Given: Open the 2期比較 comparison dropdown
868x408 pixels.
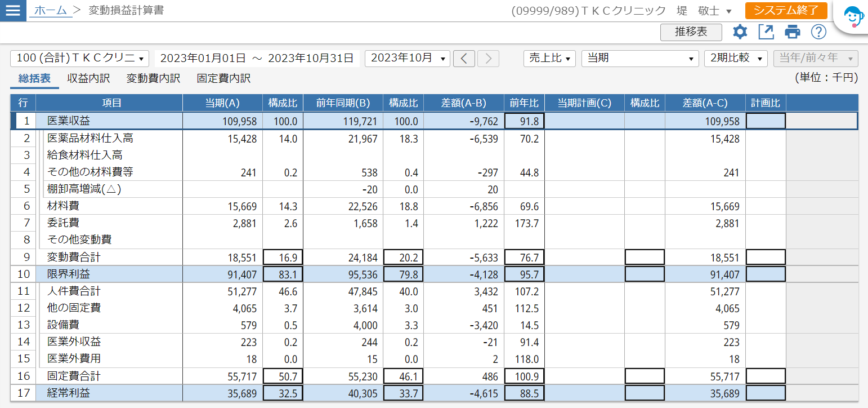Looking at the screenshot, I should pyautogui.click(x=736, y=58).
